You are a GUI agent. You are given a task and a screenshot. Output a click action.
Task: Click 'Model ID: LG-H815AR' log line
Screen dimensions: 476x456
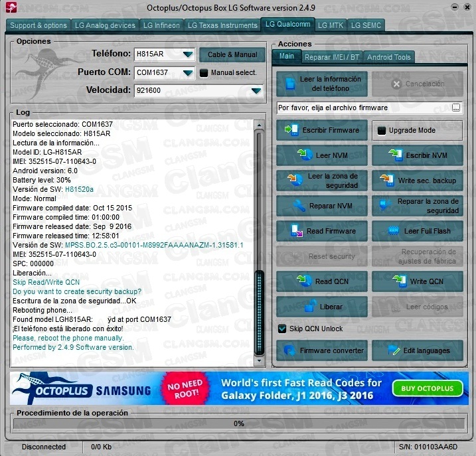47,152
